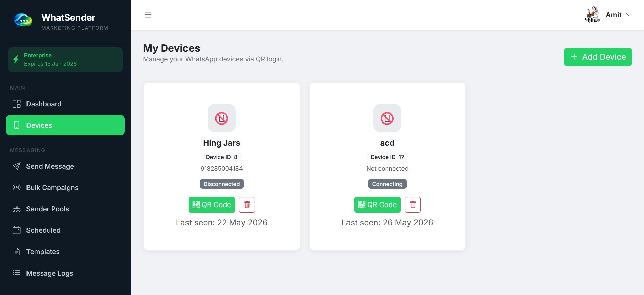The image size is (644, 295).
Task: Open Amit's profile avatar
Action: click(593, 15)
